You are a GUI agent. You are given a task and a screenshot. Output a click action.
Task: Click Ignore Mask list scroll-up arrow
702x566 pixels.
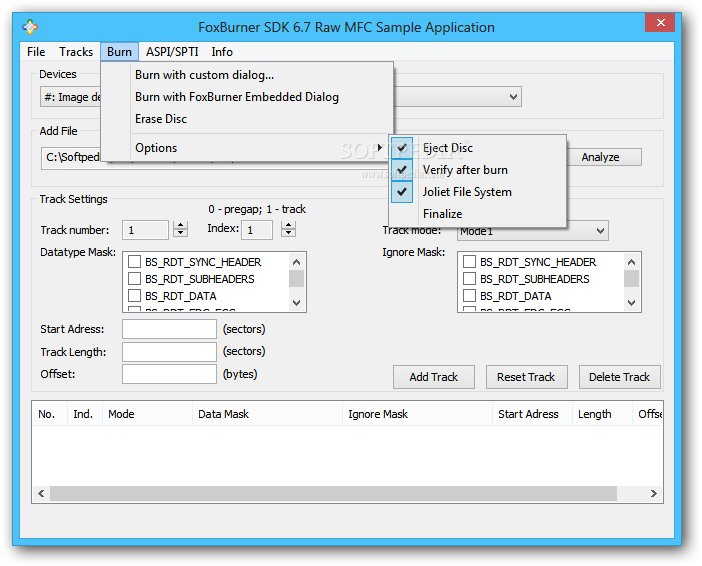632,262
